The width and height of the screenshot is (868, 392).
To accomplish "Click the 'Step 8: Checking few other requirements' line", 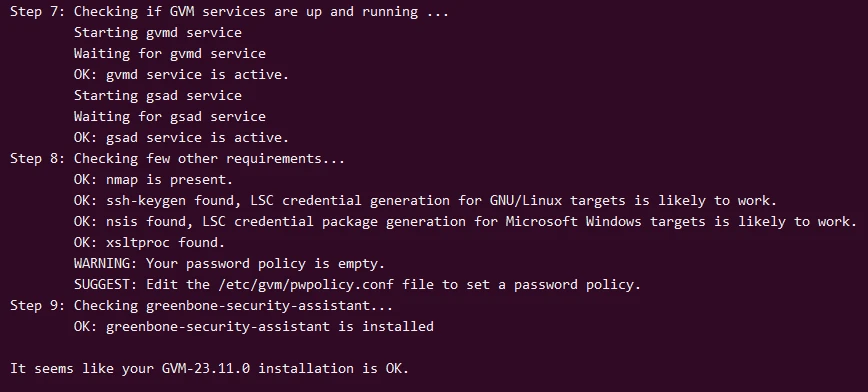I will pos(177,159).
